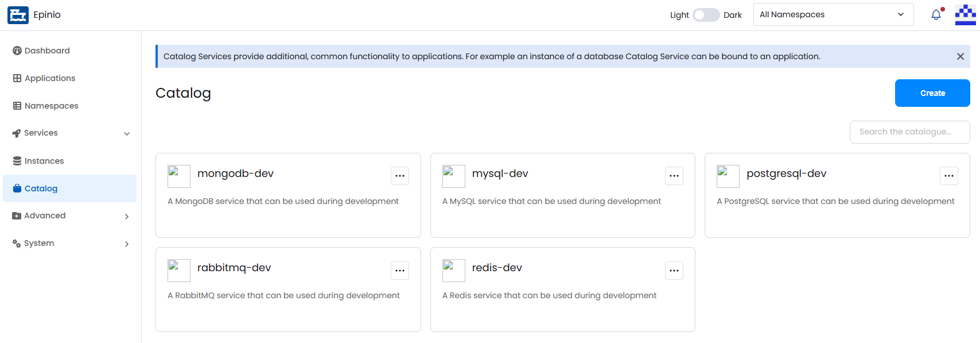
Task: Open the postgresql-dev catalog service
Action: [x=786, y=174]
